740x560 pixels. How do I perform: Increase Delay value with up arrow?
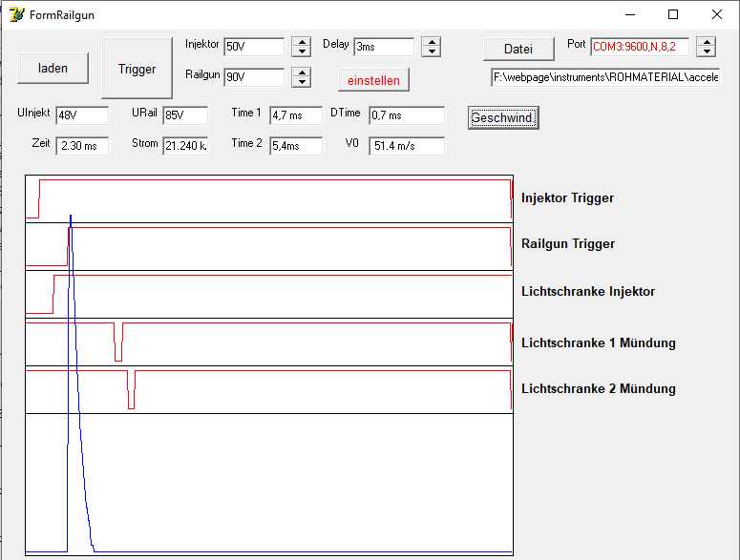[431, 42]
